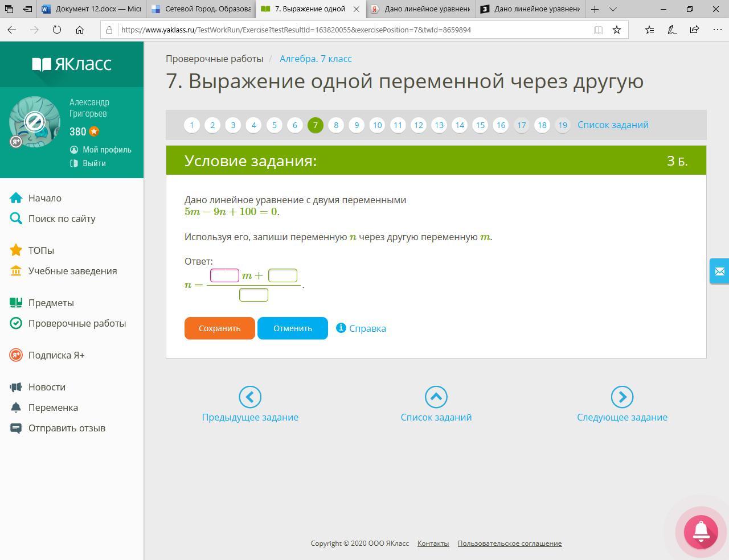Open Список заданий link in number bar

(x=613, y=125)
